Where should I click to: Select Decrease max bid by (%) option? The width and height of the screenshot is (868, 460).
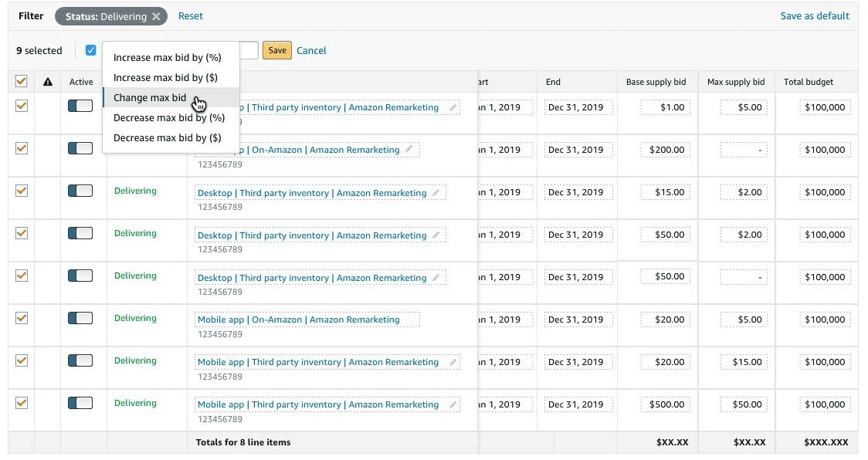click(x=168, y=117)
